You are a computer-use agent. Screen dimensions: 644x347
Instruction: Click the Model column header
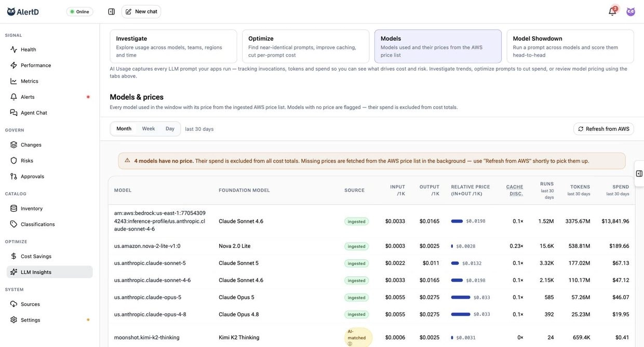pos(123,190)
